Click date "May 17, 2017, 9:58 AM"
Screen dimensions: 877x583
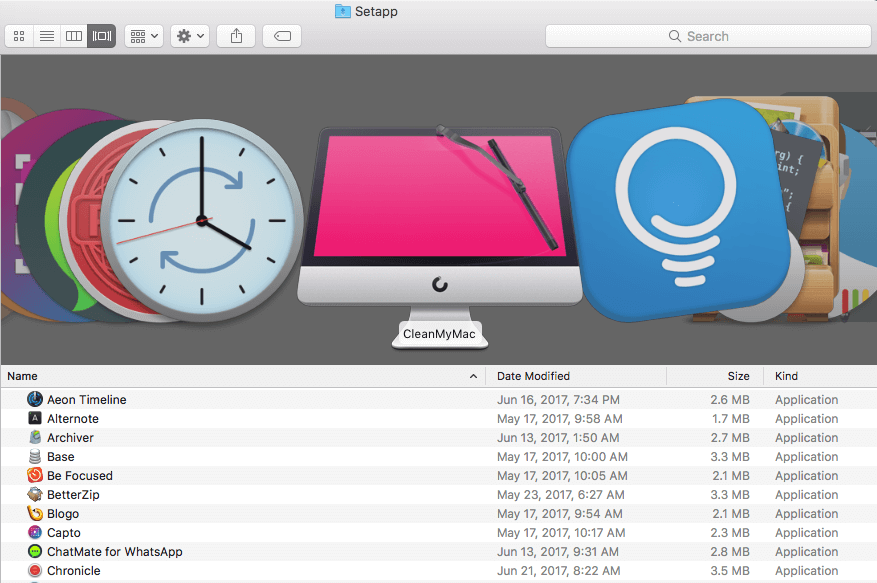coord(560,419)
